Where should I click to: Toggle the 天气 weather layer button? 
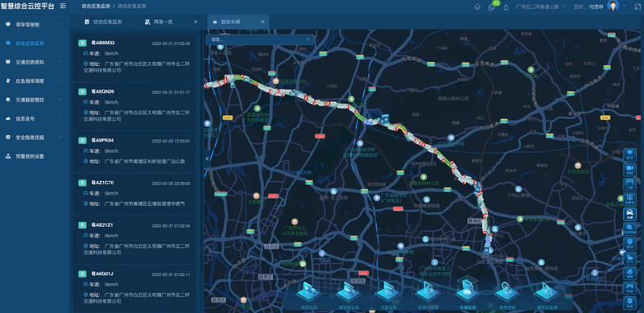click(x=630, y=258)
